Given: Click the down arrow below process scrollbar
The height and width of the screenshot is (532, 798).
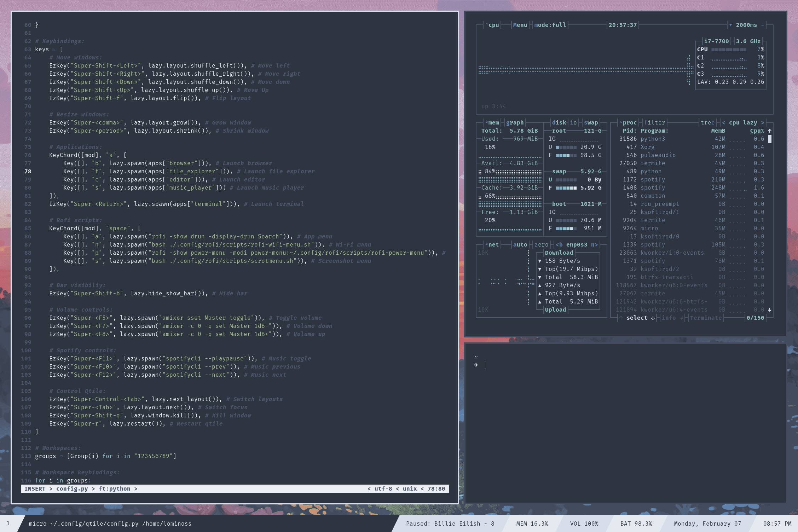Looking at the screenshot, I should (769, 310).
